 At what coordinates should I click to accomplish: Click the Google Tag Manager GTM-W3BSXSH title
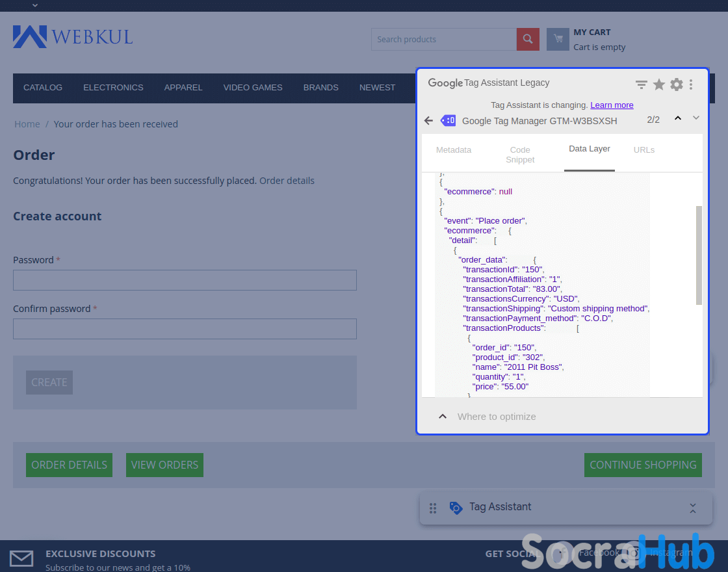click(539, 121)
